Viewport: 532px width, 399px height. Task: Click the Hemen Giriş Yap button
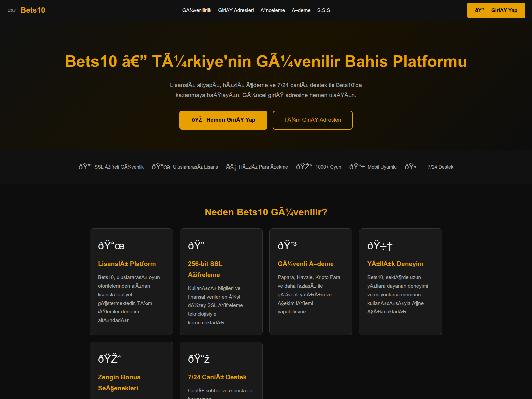click(x=223, y=120)
